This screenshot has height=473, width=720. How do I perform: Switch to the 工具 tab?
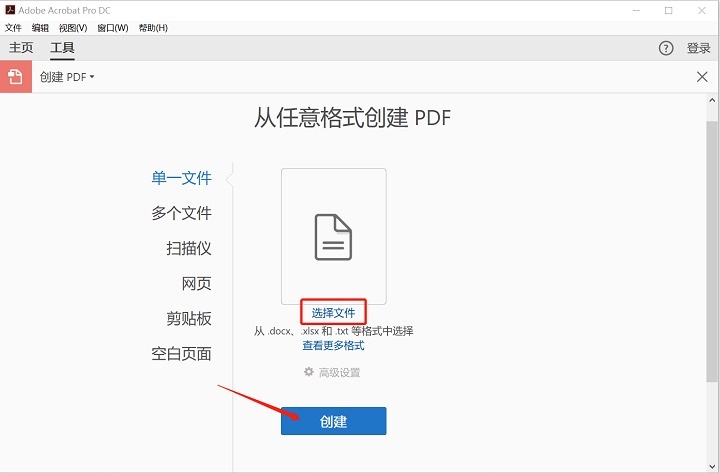pos(63,48)
